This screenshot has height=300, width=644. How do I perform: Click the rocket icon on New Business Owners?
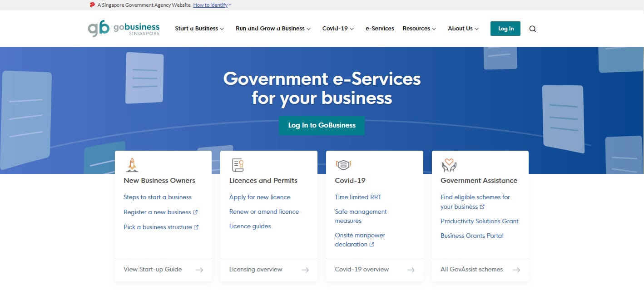132,165
